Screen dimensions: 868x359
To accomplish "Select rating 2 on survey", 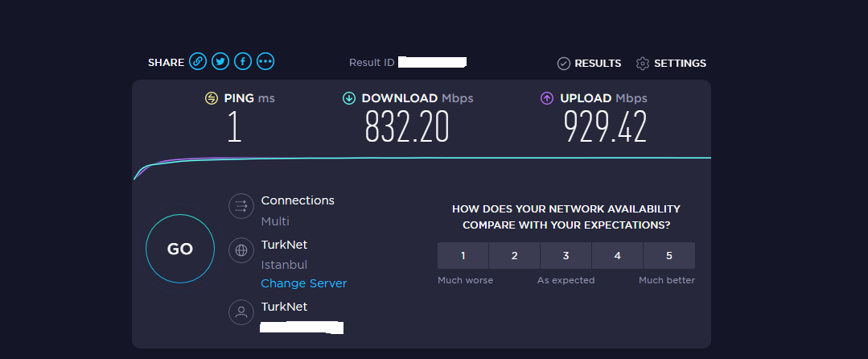I will pos(515,256).
